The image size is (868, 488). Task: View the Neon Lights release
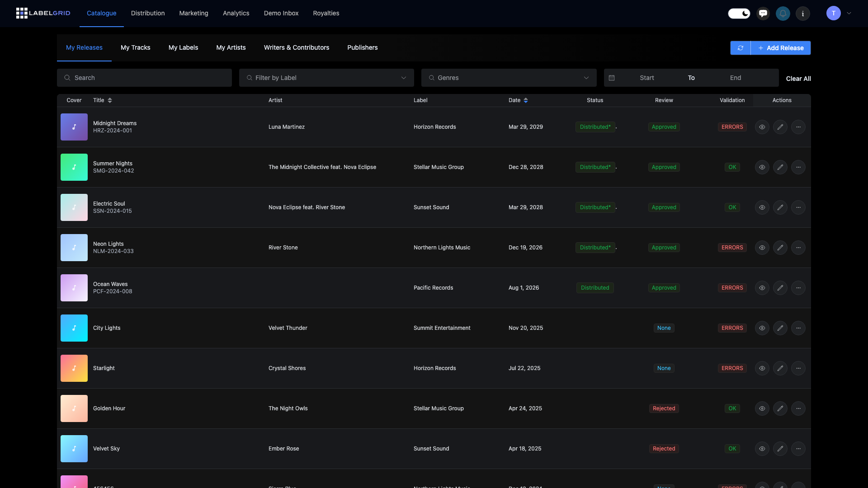pos(762,248)
